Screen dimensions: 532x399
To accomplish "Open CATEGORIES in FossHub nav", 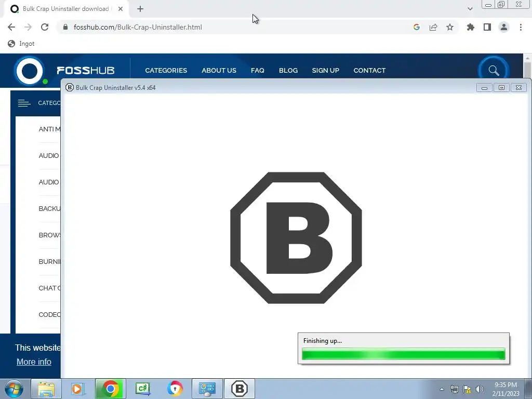I will pyautogui.click(x=166, y=70).
